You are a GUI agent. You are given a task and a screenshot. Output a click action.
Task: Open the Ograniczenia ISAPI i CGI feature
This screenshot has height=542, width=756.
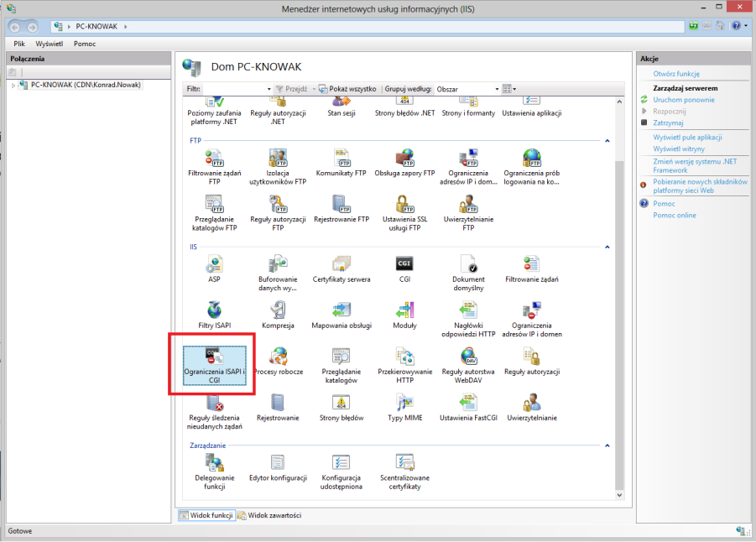click(214, 366)
